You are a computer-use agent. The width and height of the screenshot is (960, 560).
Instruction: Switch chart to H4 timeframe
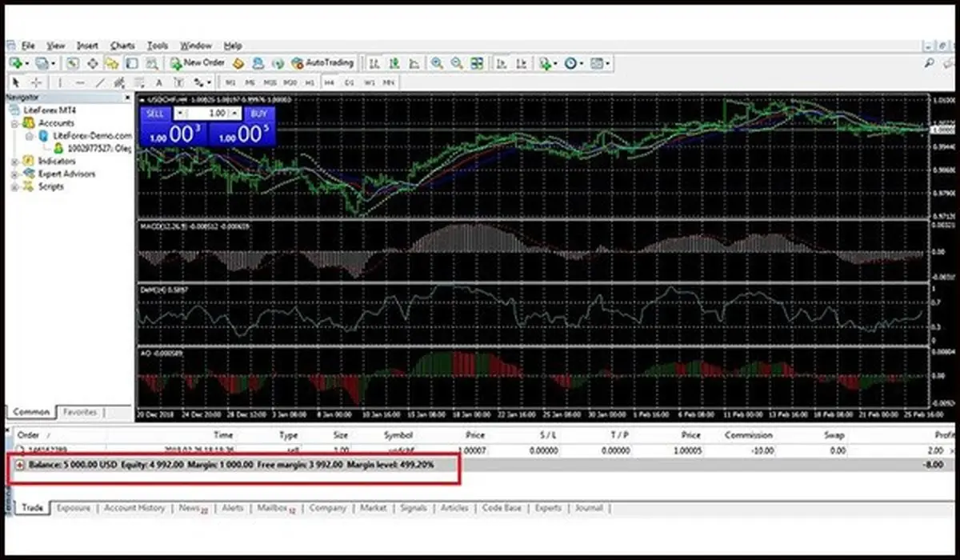[x=329, y=82]
